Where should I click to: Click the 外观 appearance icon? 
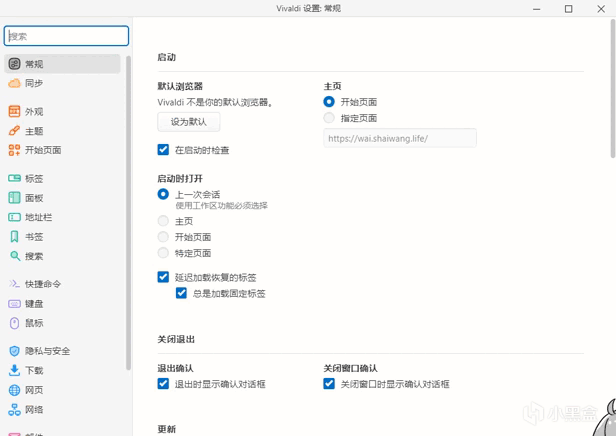[14, 112]
